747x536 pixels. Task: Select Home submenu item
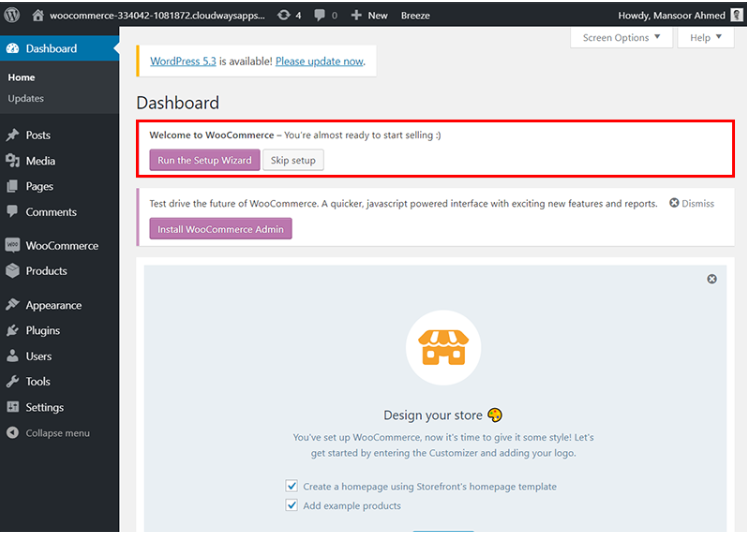(21, 77)
